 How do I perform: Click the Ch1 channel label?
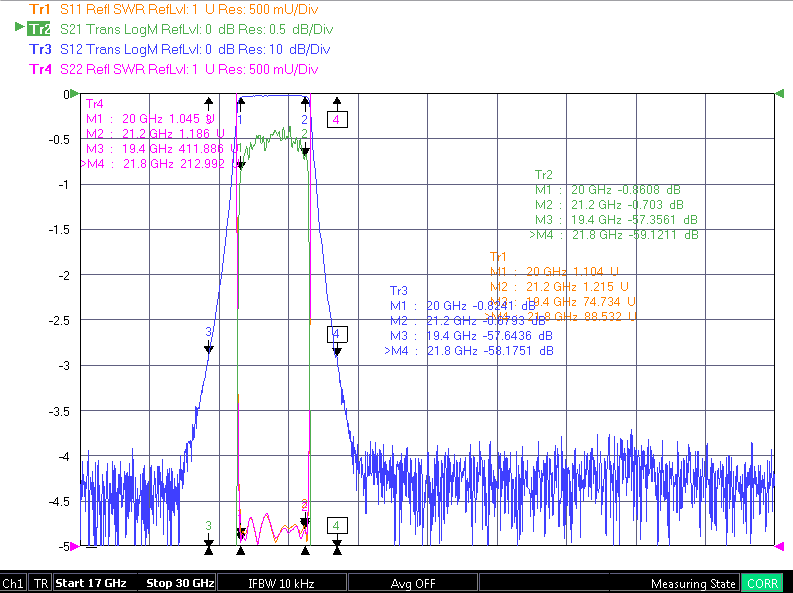(x=13, y=583)
